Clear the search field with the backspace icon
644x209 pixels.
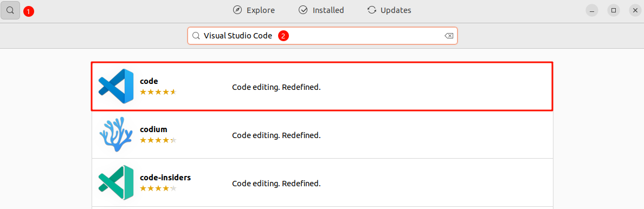coord(448,36)
